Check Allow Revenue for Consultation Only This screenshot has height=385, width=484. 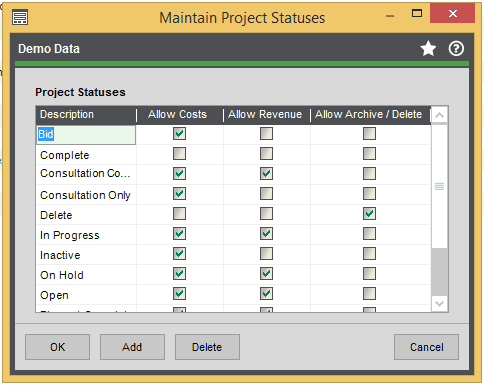(x=266, y=194)
